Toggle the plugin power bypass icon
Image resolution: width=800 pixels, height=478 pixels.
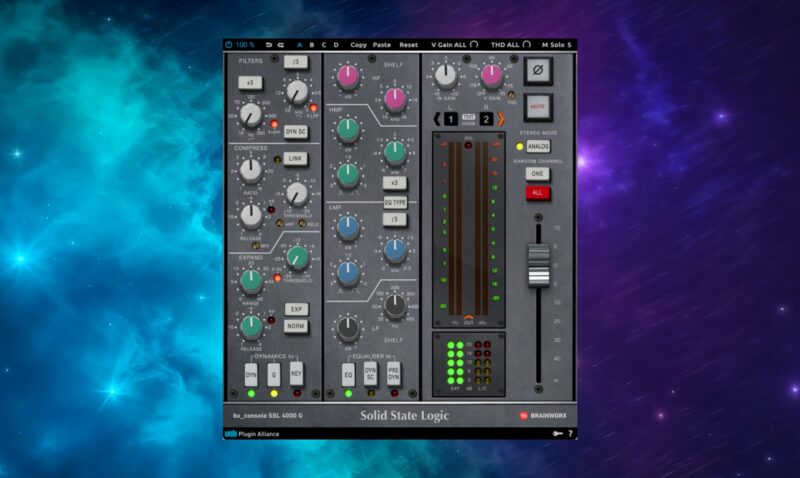tap(229, 45)
